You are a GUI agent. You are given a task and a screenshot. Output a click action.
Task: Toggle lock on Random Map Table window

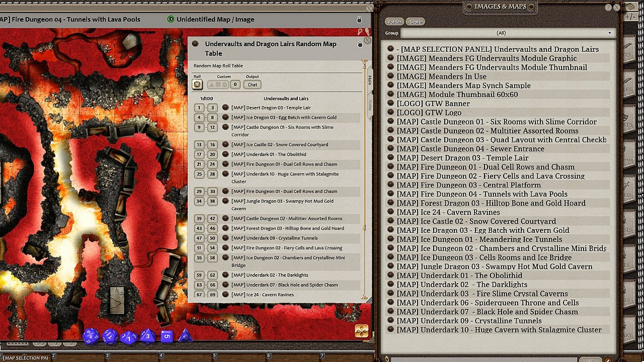click(360, 44)
